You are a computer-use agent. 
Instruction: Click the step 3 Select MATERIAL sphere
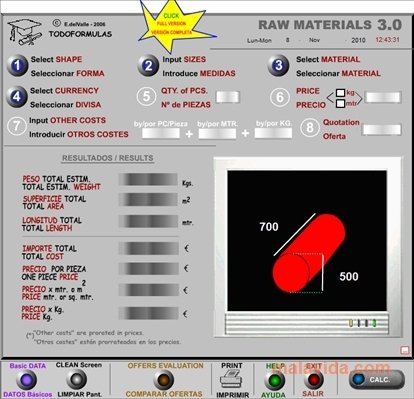point(278,66)
